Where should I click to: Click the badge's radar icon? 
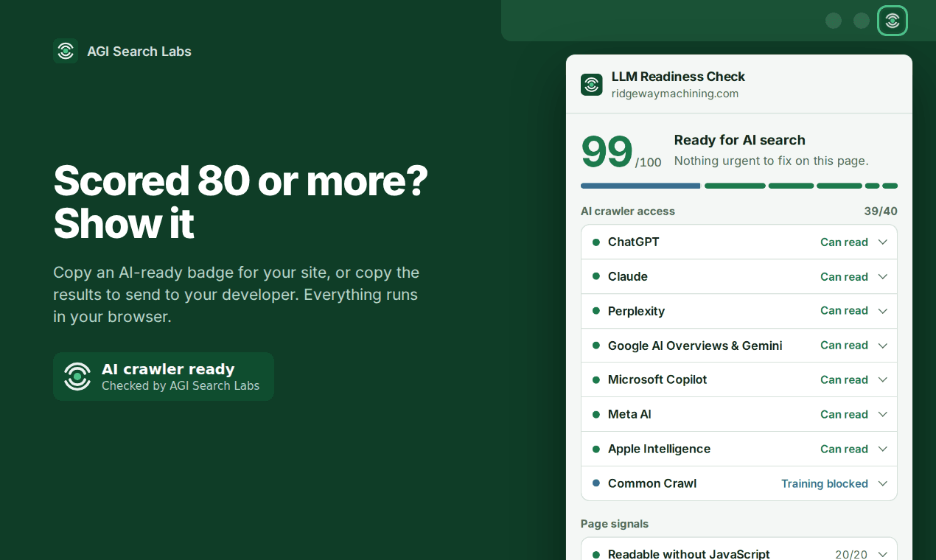click(77, 376)
